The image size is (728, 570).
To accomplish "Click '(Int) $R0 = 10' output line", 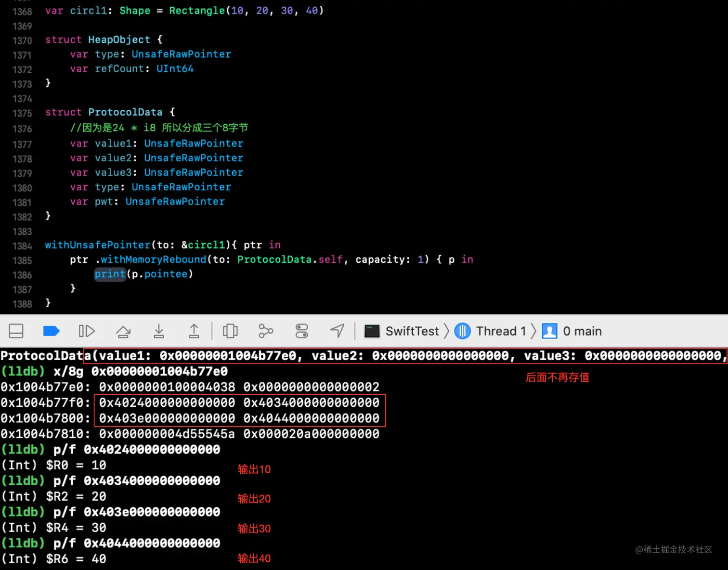I will click(x=53, y=465).
